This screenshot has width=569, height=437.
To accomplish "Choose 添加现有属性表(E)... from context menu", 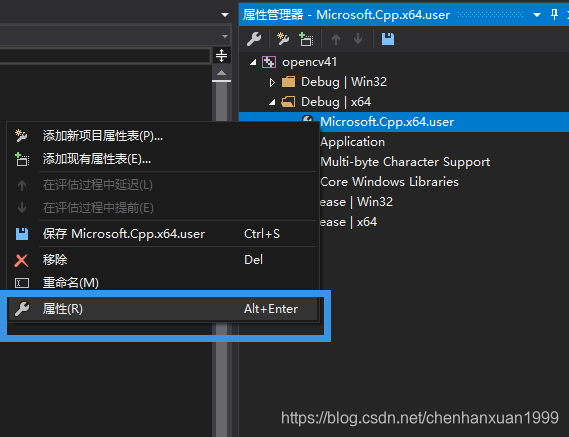I will (162, 159).
